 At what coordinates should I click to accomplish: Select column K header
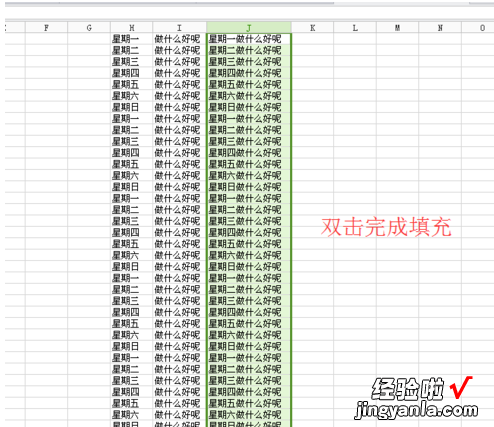pyautogui.click(x=312, y=28)
